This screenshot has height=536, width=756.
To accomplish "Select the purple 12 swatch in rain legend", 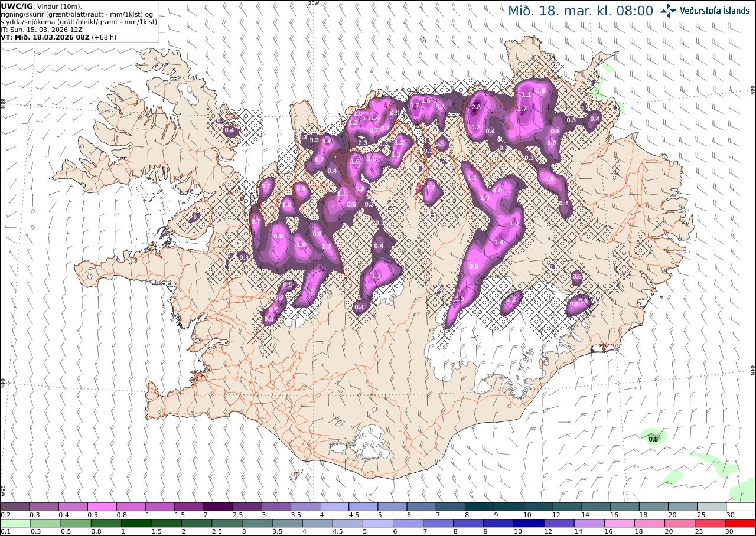I will tap(559, 523).
